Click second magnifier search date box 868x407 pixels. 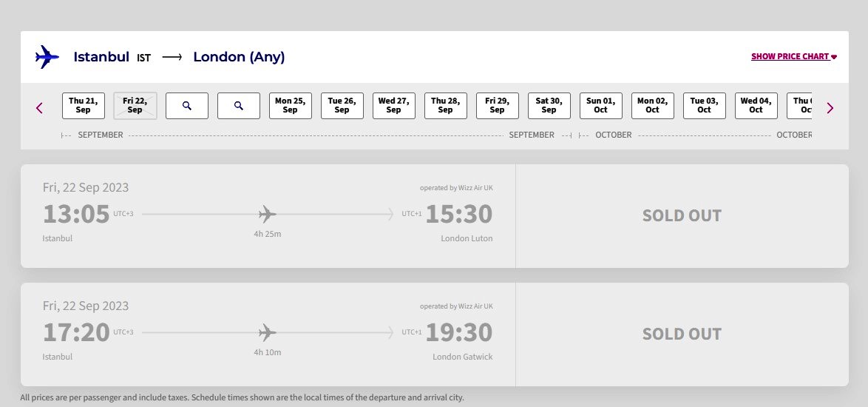(x=239, y=106)
